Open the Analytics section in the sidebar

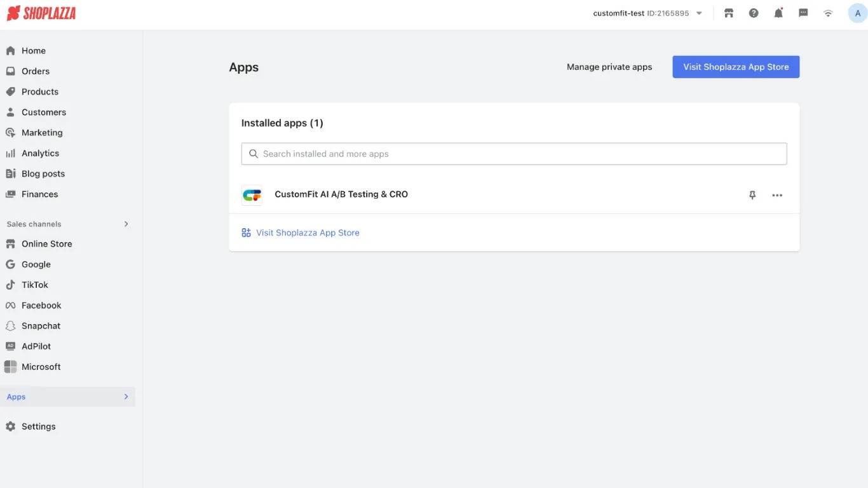pos(41,152)
